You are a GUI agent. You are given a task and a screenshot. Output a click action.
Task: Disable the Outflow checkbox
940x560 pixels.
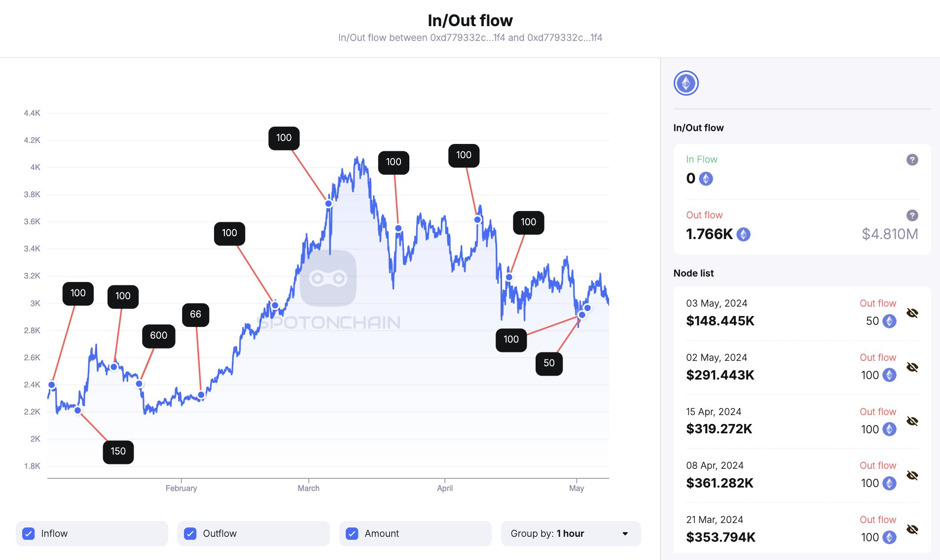pyautogui.click(x=190, y=533)
